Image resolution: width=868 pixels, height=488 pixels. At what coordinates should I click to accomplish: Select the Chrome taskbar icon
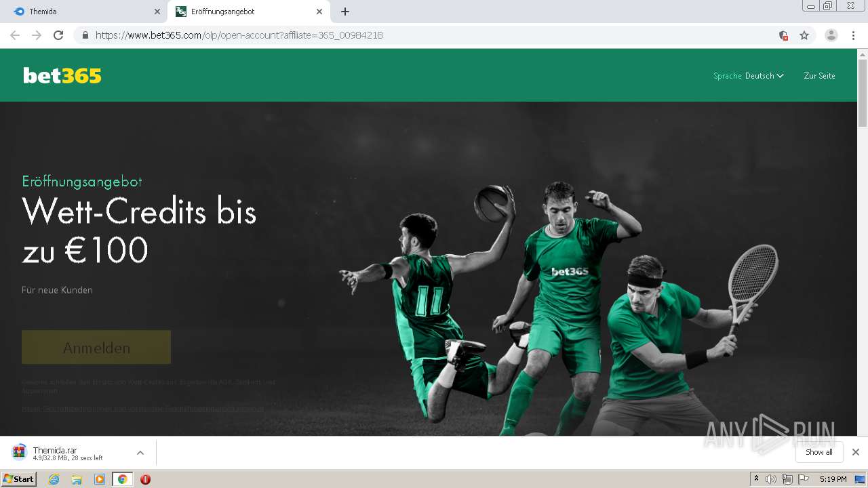(x=123, y=479)
